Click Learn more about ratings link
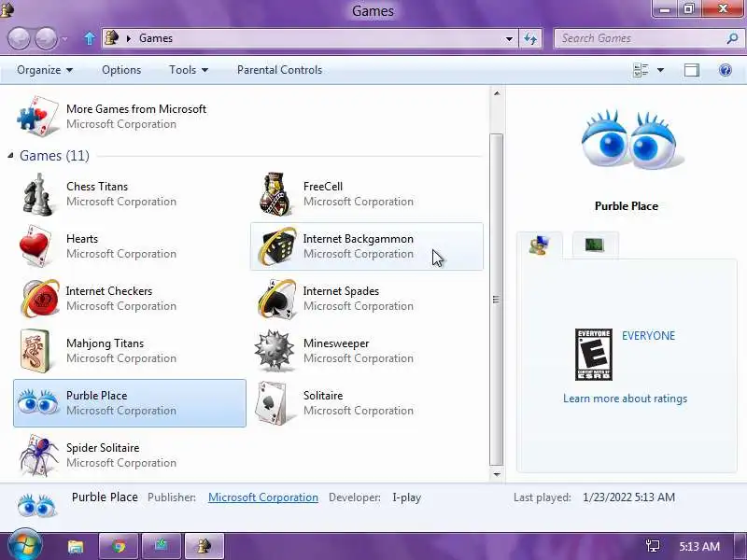The width and height of the screenshot is (747, 560). (x=625, y=399)
